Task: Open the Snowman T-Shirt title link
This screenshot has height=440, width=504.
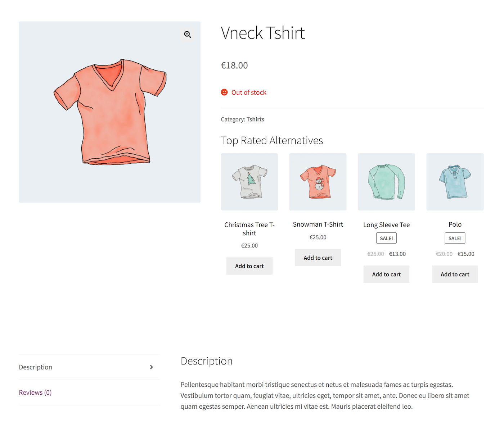Action: click(318, 224)
